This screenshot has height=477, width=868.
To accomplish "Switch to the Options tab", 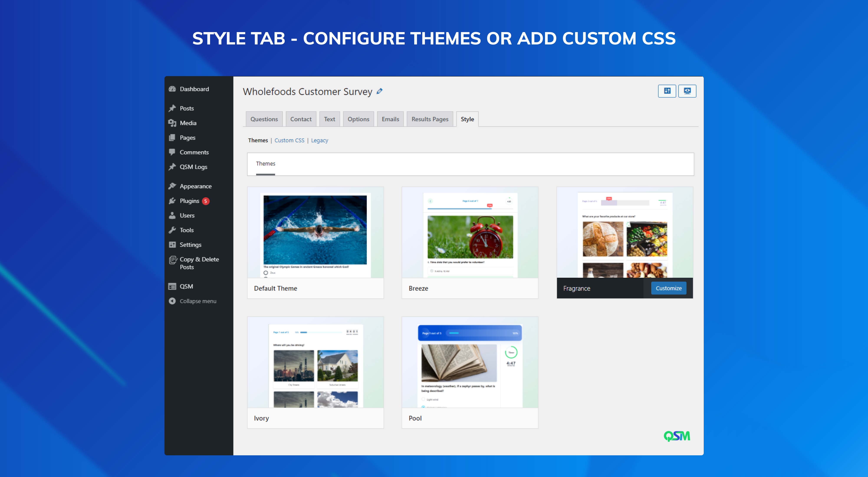I will click(x=358, y=119).
